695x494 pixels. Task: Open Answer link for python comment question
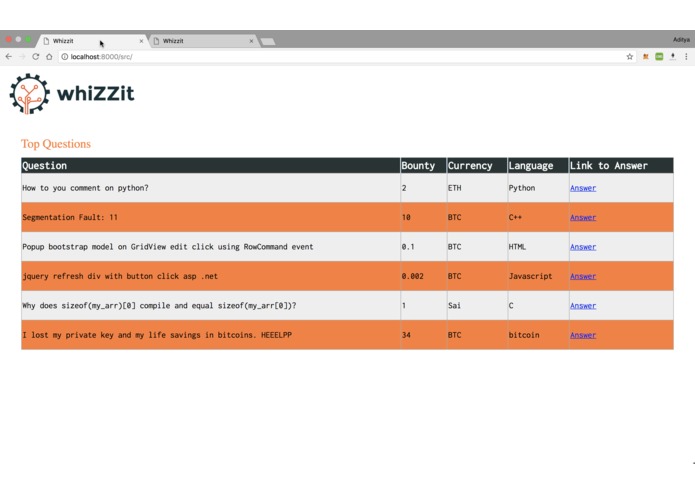(x=583, y=188)
